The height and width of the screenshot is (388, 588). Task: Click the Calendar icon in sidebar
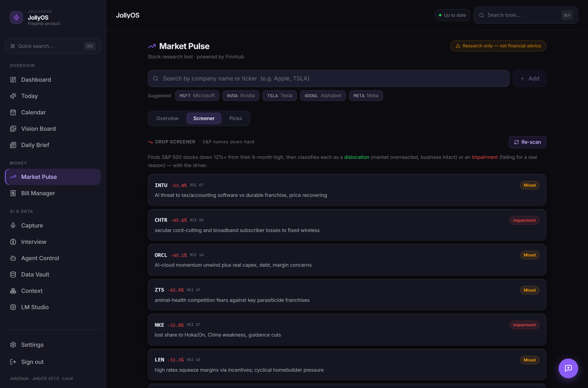(13, 112)
